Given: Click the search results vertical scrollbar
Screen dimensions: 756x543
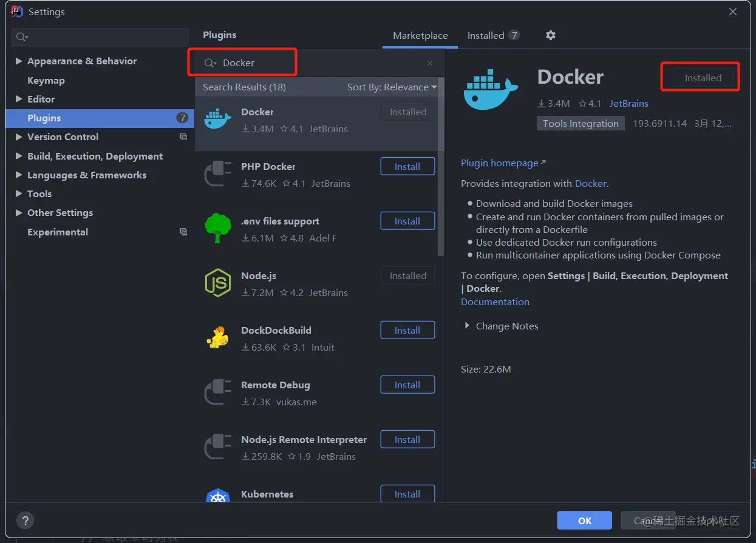Looking at the screenshot, I should click(x=441, y=167).
